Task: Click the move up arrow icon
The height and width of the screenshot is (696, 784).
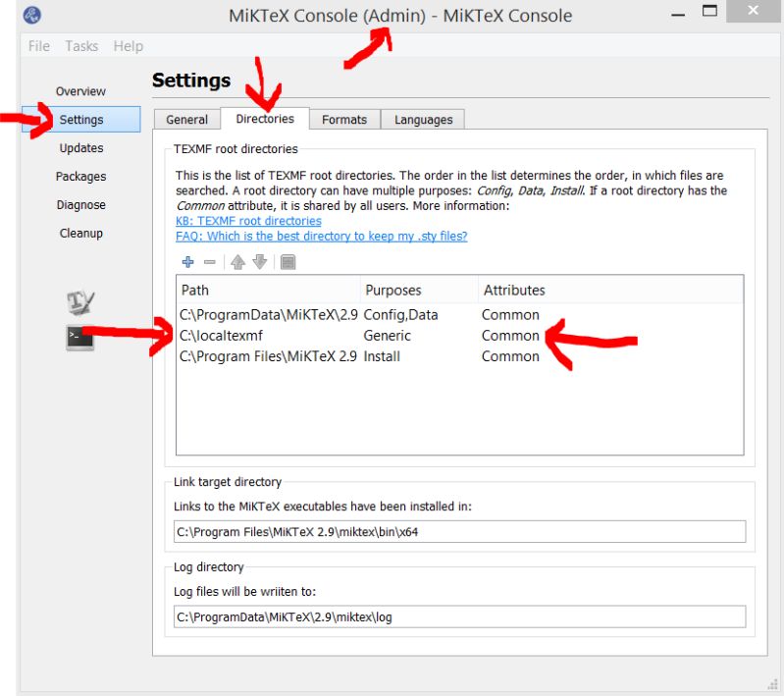Action: 238,262
